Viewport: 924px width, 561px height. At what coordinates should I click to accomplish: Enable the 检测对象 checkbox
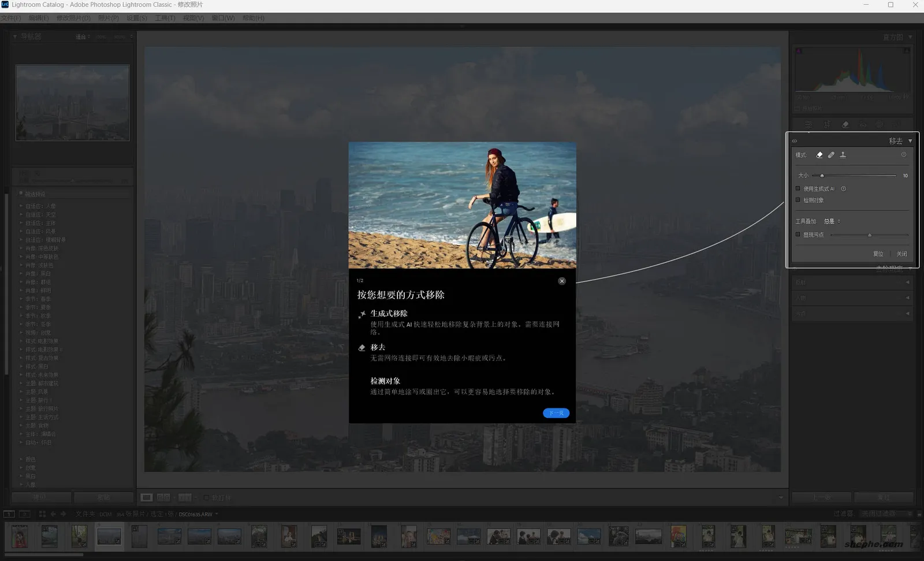coord(798,200)
